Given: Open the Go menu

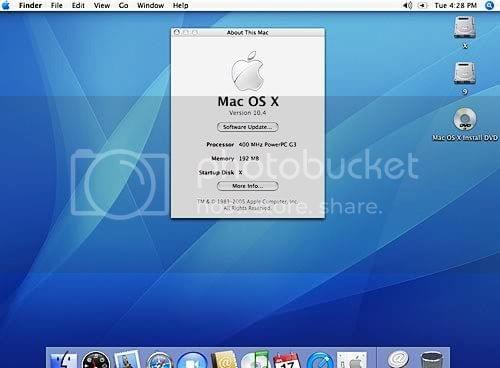Looking at the screenshot, I should coord(123,5).
